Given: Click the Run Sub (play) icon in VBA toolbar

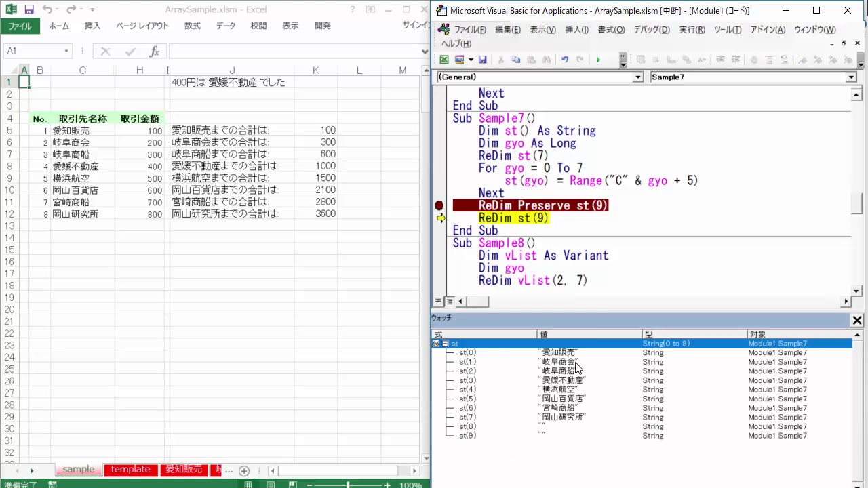Looking at the screenshot, I should coord(598,60).
